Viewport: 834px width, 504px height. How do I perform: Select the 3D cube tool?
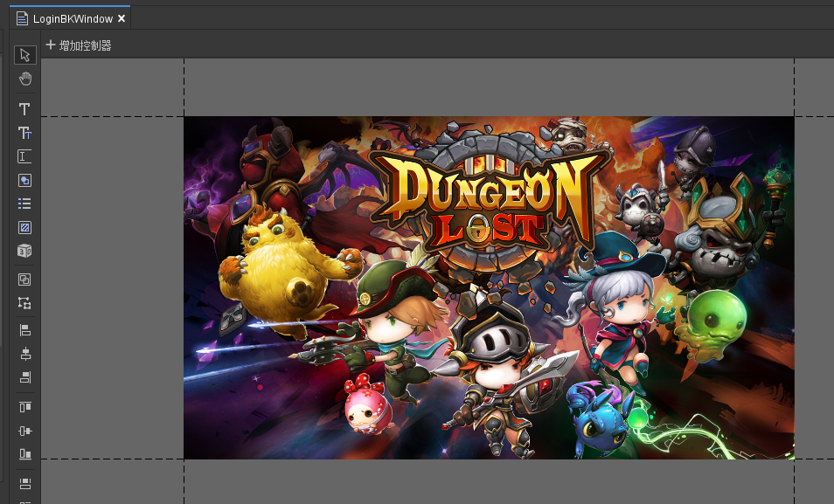(x=25, y=251)
